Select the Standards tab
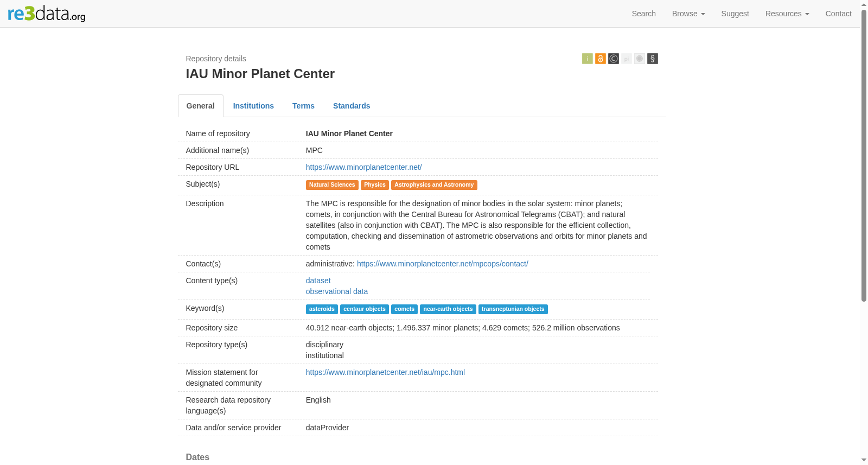The width and height of the screenshot is (868, 465). click(352, 106)
